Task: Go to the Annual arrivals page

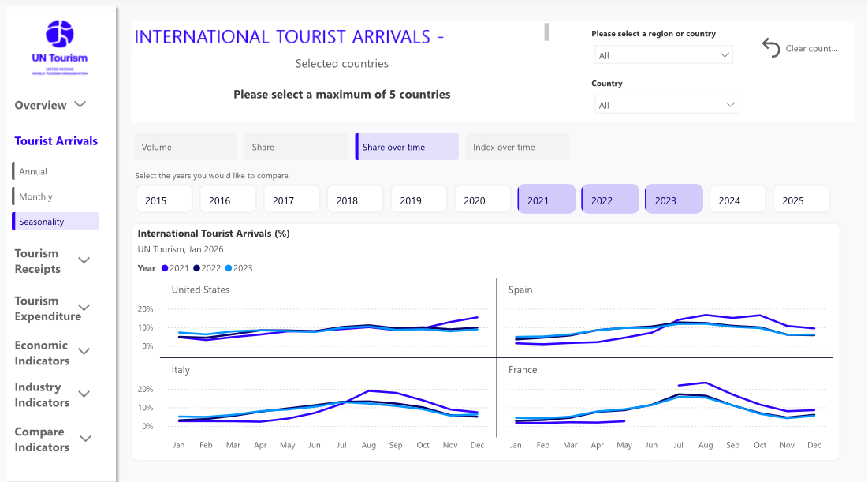Action: coord(33,171)
